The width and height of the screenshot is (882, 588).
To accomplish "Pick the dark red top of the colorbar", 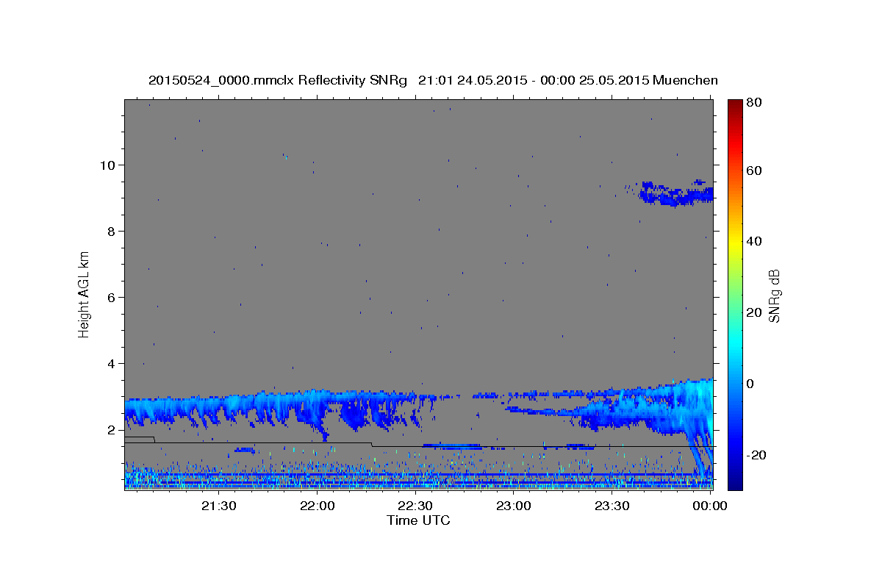I will pos(735,107).
